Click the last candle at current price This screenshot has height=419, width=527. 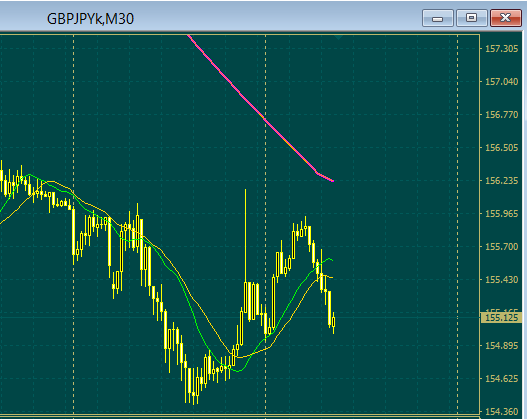(x=333, y=322)
